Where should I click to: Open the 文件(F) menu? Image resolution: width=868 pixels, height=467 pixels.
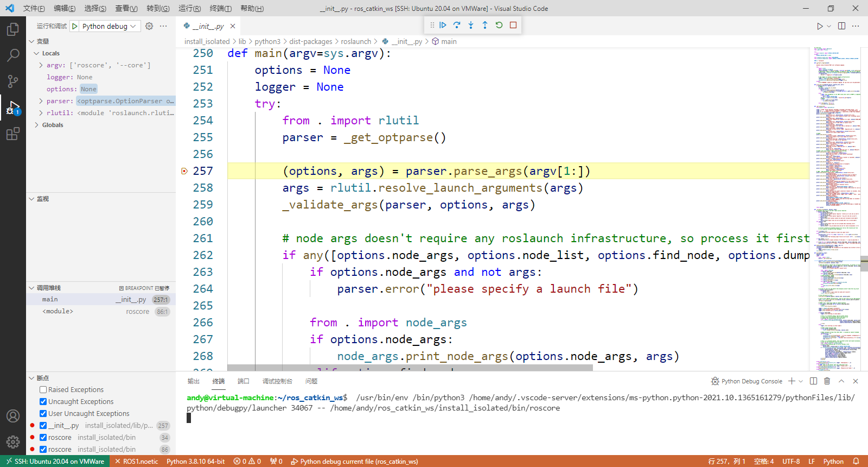(34, 9)
